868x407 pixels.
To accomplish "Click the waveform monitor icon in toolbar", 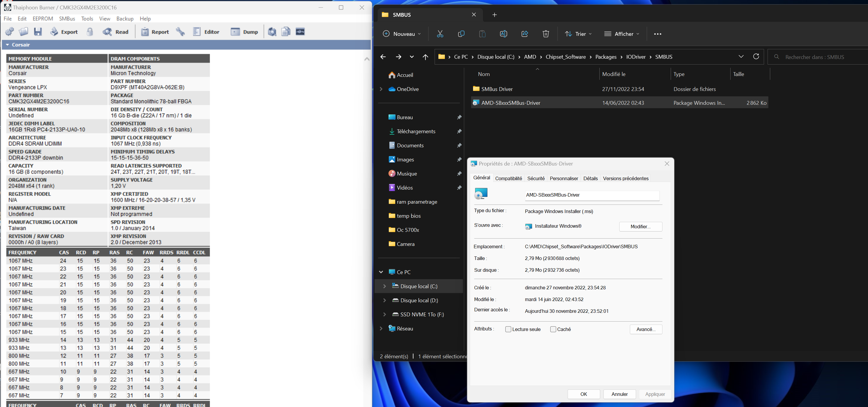I will [300, 32].
